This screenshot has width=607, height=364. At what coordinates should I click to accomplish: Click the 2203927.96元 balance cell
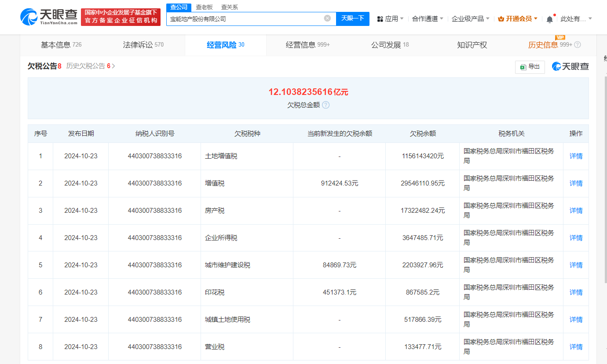(422, 265)
